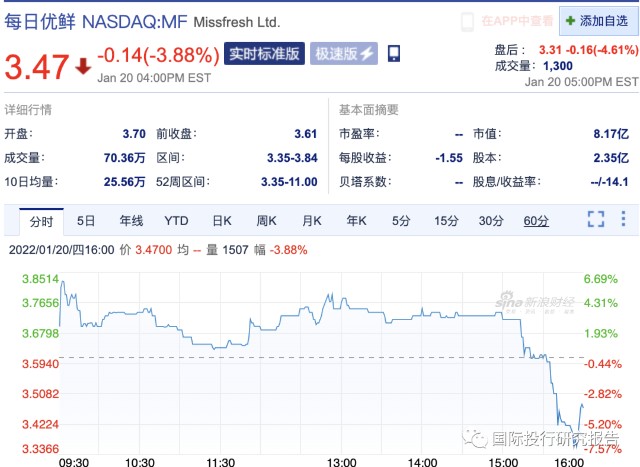Viewport: 640px width, 467px height.
Task: Click the after-hours price 3.31 -0.16(-4.61%)
Action: [x=589, y=50]
